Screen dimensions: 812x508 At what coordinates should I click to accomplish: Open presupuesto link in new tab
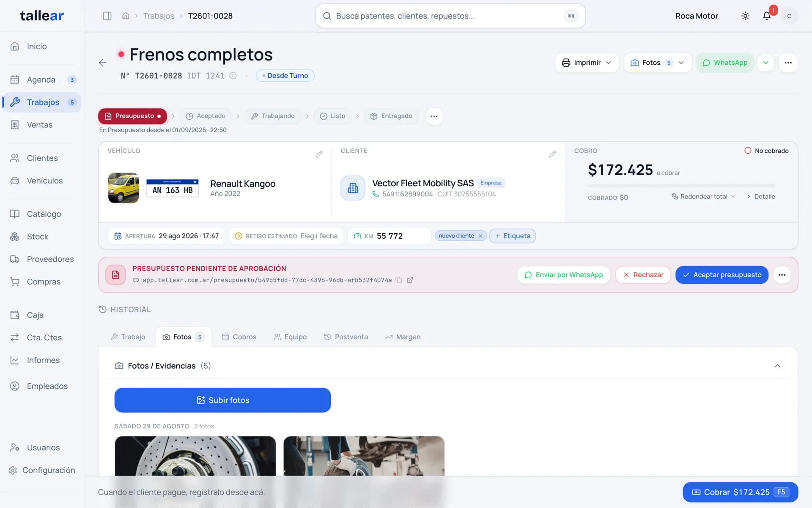tap(410, 280)
